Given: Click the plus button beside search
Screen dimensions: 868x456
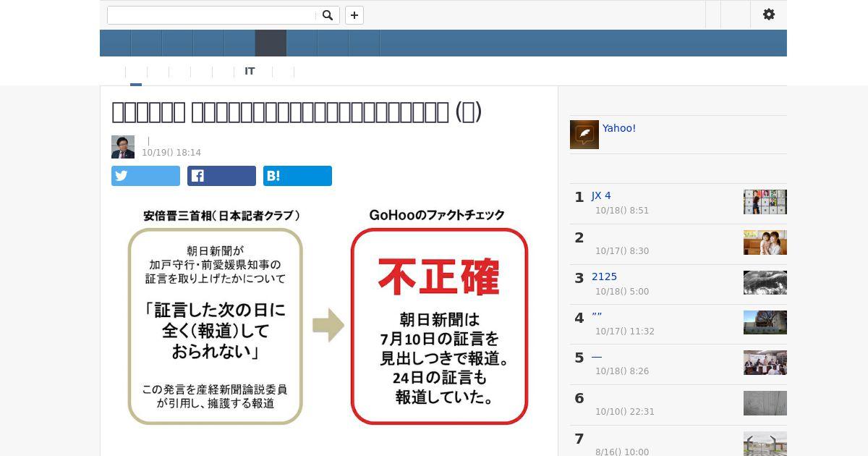Looking at the screenshot, I should pos(354,15).
